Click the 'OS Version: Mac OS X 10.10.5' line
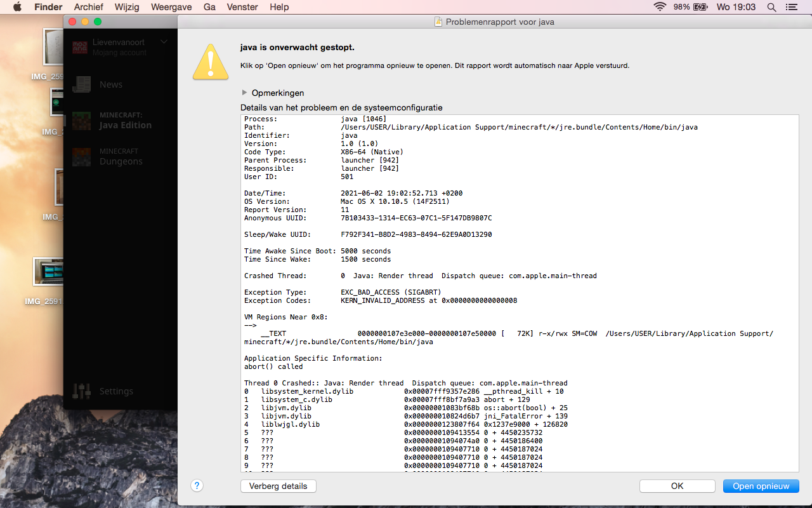Viewport: 812px width, 508px height. [x=347, y=201]
